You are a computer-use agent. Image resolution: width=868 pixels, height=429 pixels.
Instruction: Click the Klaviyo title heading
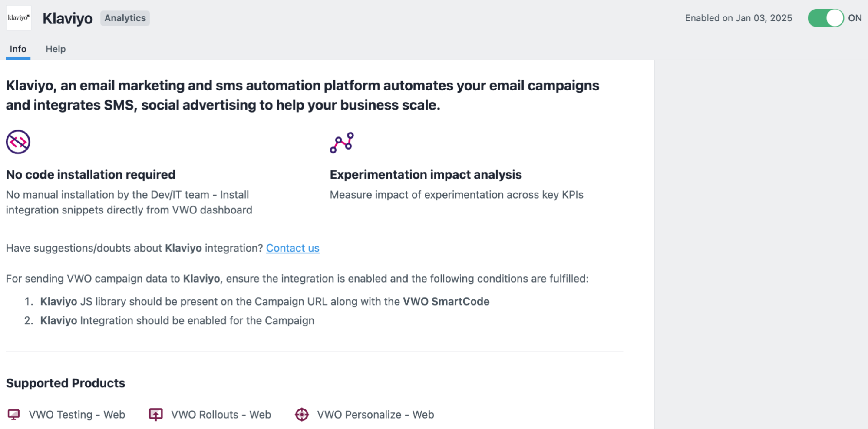coord(68,18)
